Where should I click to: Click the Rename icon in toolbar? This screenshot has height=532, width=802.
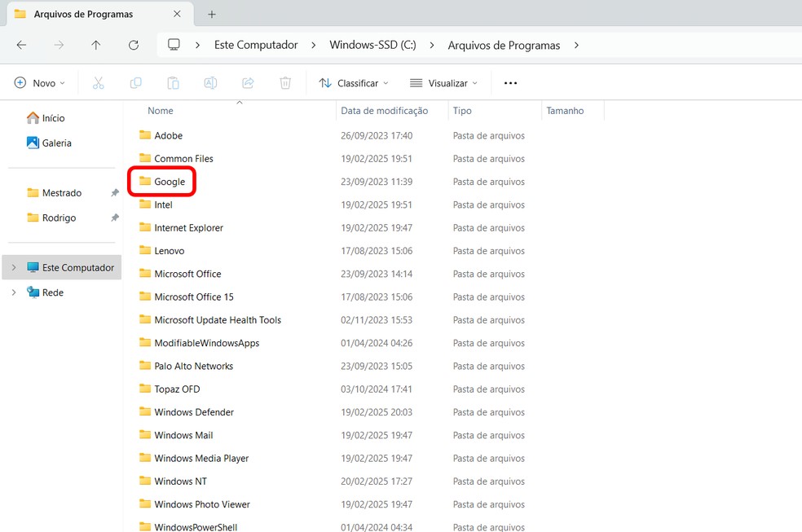tap(211, 83)
